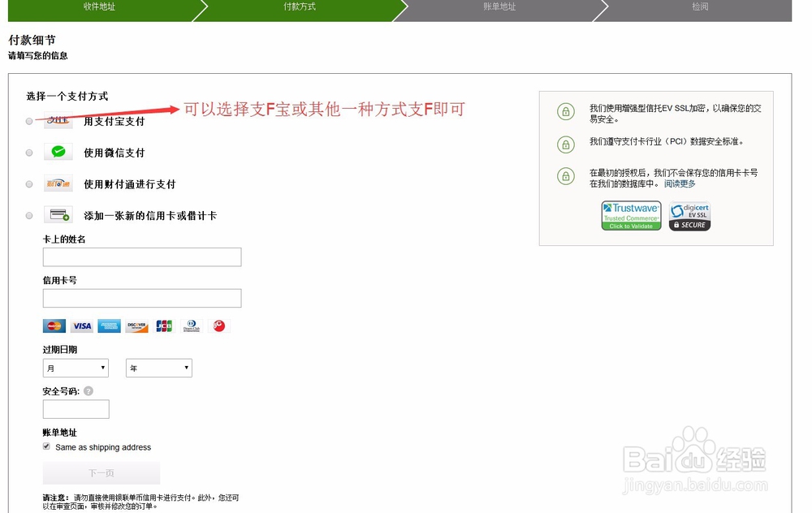Click the Trustwave Click to Validate seal
The image size is (812, 513).
click(631, 215)
